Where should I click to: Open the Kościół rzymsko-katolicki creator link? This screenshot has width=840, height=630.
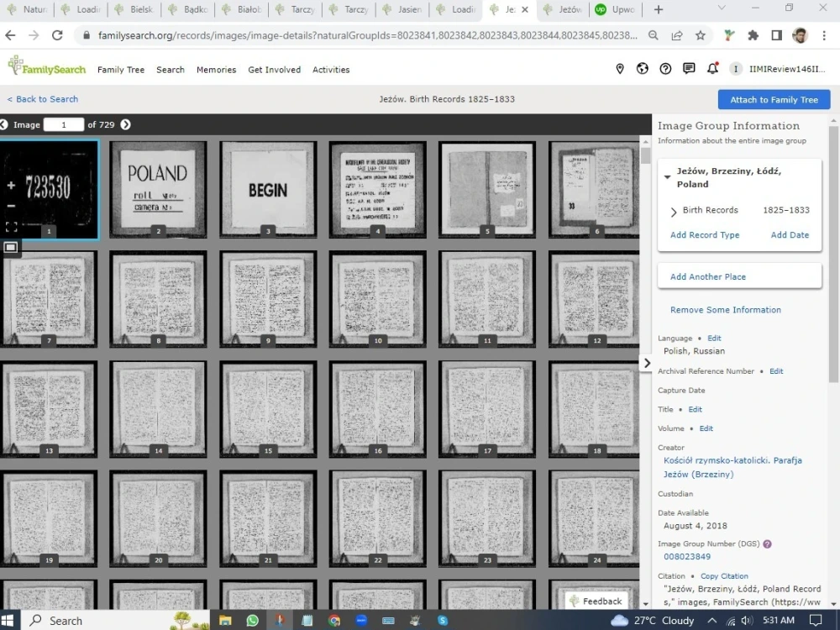pos(732,467)
